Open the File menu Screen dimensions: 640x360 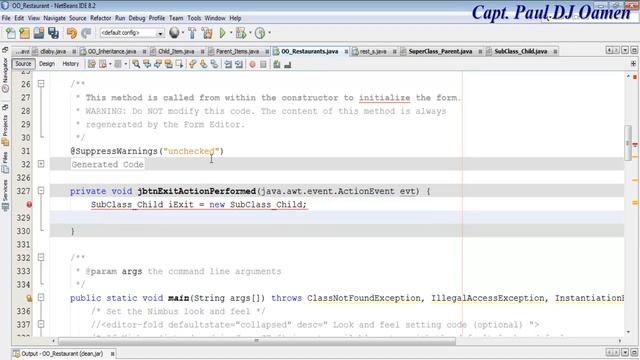[6, 18]
